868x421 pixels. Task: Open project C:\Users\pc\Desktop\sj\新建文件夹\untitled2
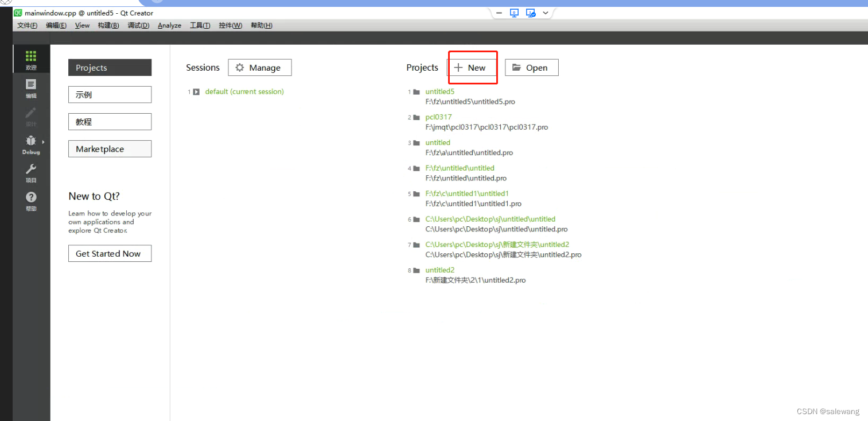coord(497,245)
